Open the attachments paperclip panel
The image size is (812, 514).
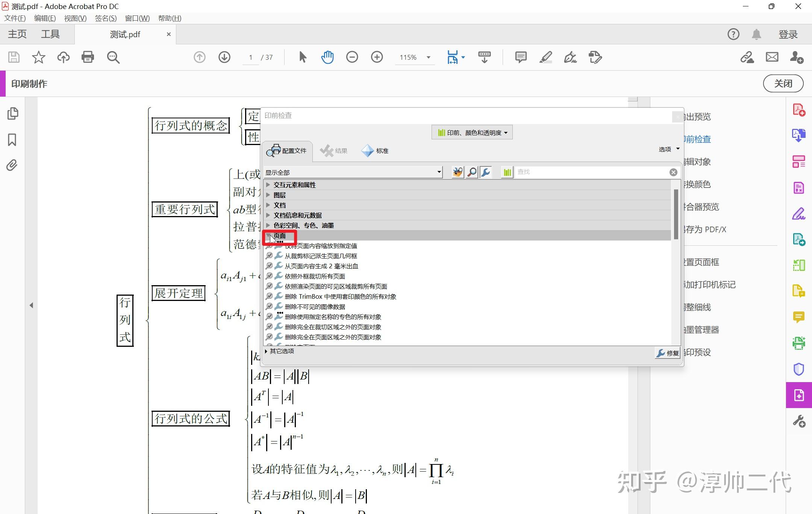12,165
